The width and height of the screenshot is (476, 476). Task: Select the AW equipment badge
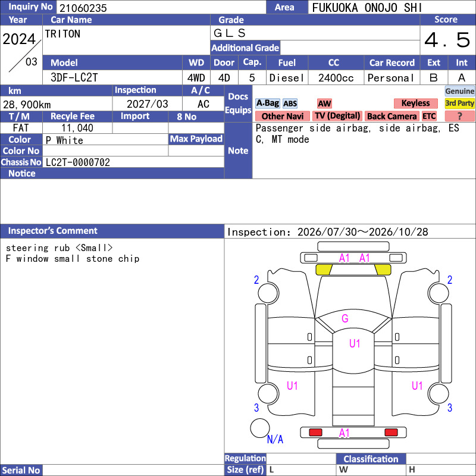(324, 104)
